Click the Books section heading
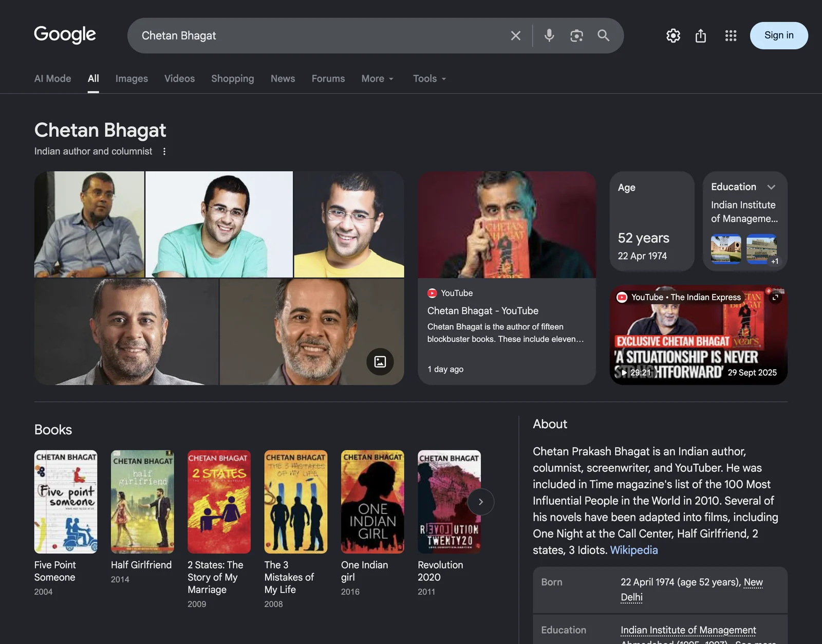Viewport: 822px width, 644px height. 53,430
